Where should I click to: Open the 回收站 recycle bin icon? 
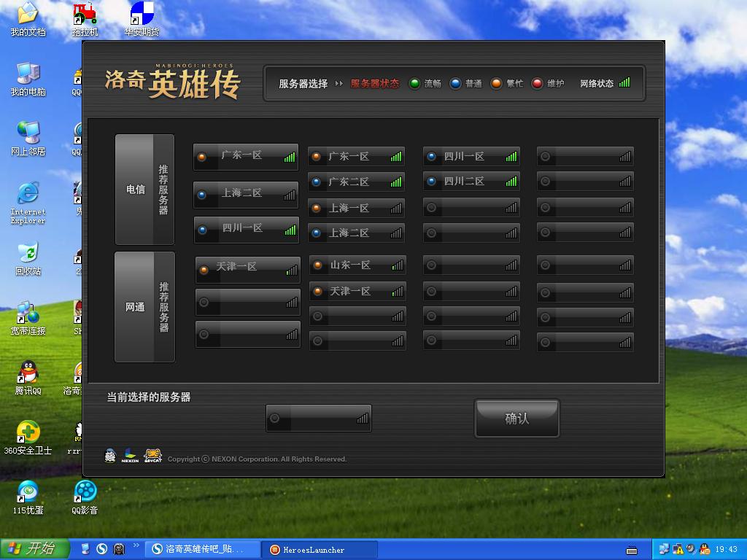click(28, 259)
